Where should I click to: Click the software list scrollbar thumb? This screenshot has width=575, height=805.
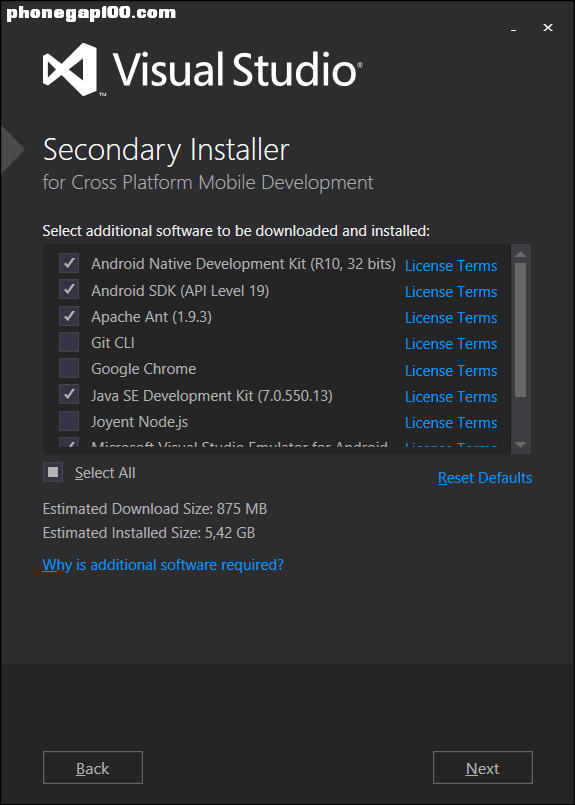pyautogui.click(x=520, y=330)
